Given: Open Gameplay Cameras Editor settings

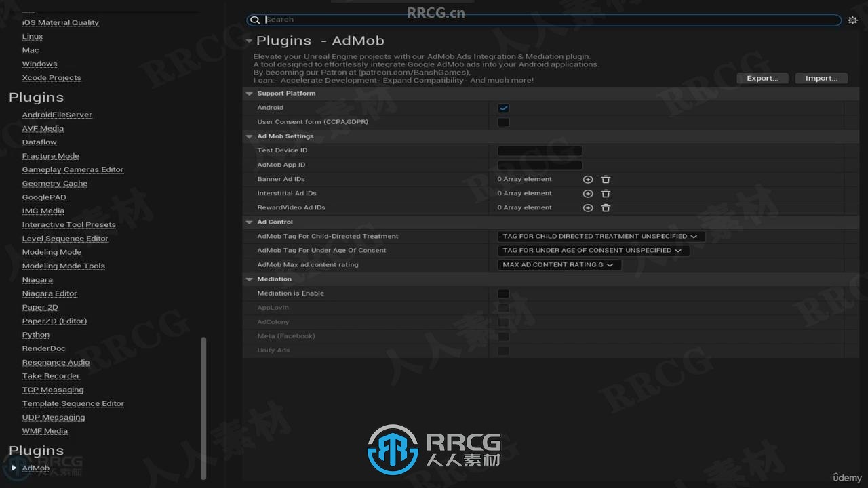Looking at the screenshot, I should coord(73,169).
